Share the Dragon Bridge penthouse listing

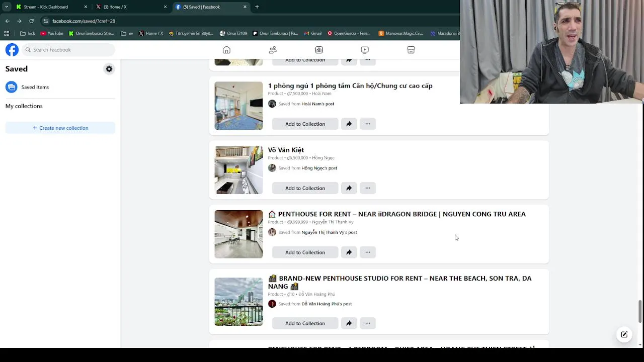tap(349, 252)
